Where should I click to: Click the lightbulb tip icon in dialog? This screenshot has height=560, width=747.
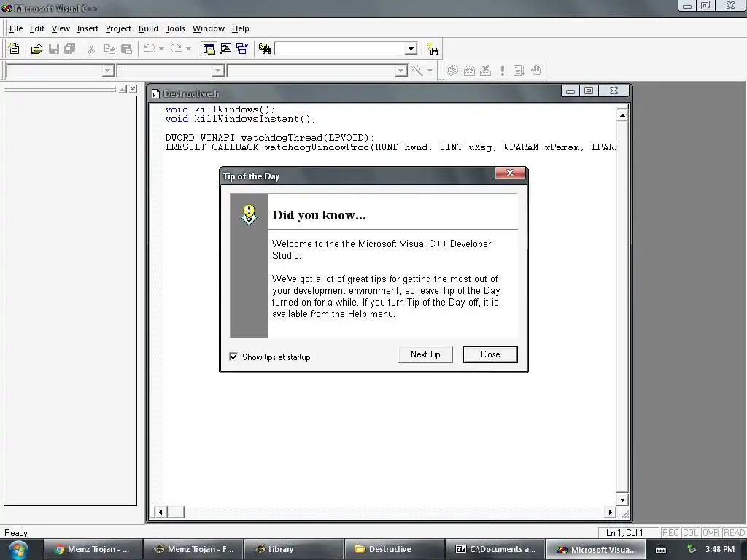click(x=249, y=215)
